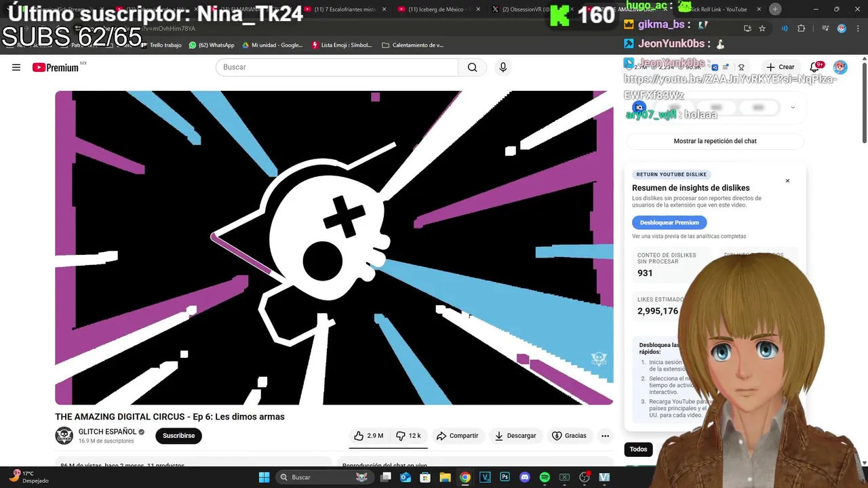Download video with Descargar button
Screen dimensions: 868x488
(515, 436)
